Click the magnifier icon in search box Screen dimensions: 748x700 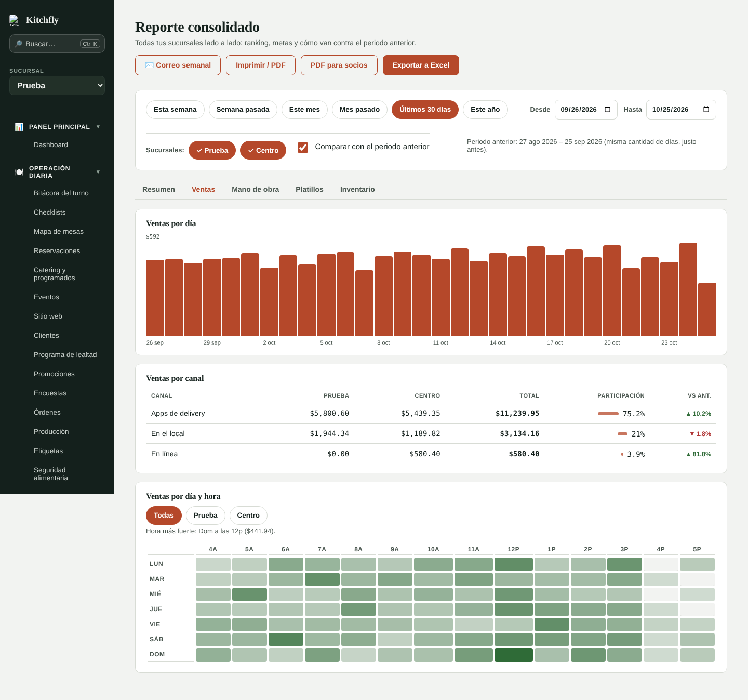(19, 44)
